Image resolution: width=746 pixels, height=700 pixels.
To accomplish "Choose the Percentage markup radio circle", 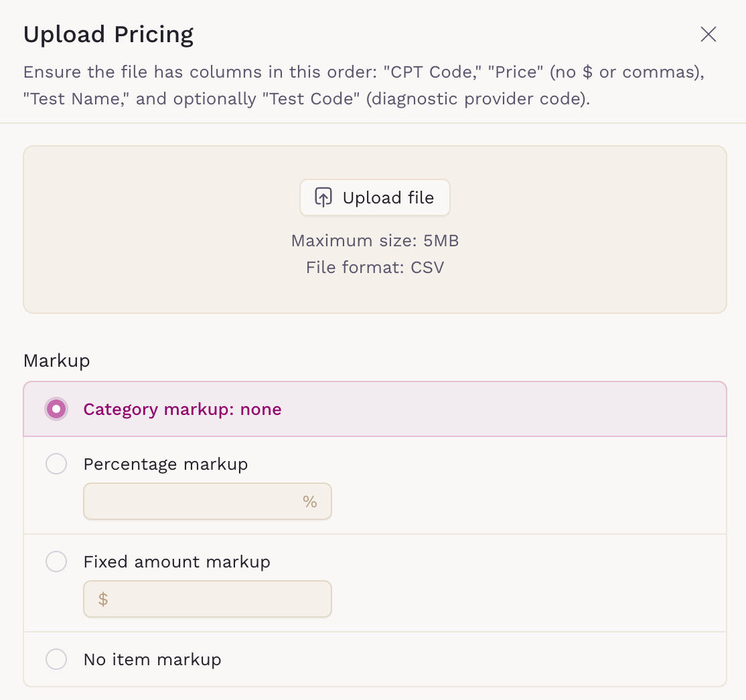I will (56, 464).
